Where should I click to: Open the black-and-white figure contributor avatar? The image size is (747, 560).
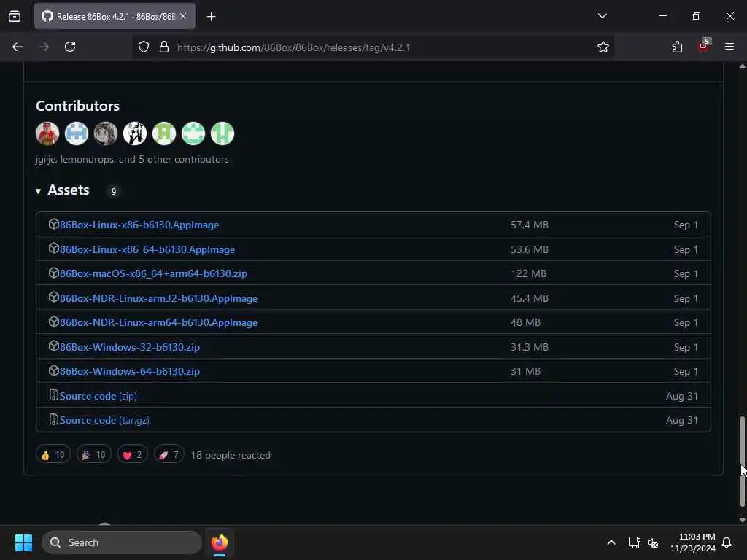pyautogui.click(x=135, y=133)
